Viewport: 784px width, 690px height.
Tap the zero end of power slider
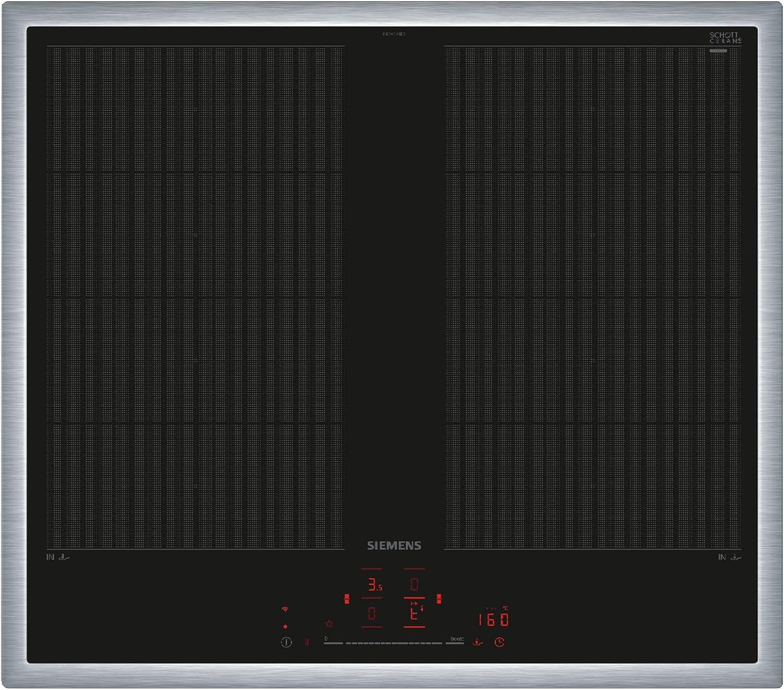pyautogui.click(x=333, y=640)
